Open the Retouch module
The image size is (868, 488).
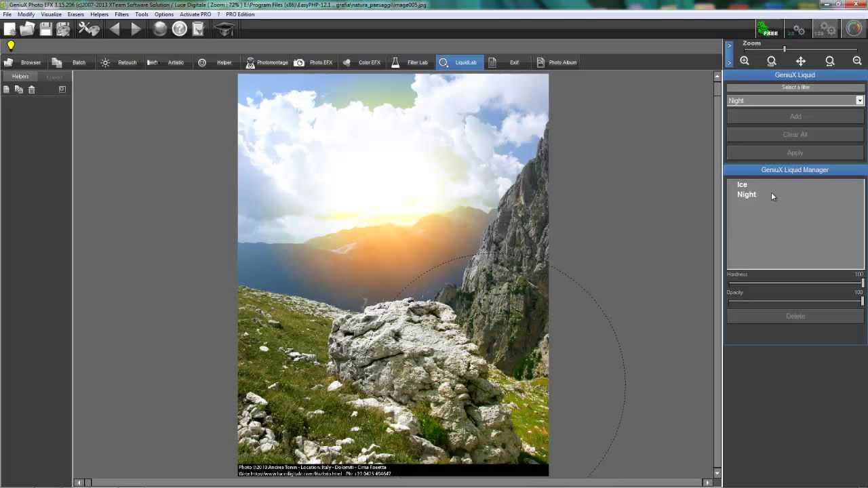(x=119, y=62)
